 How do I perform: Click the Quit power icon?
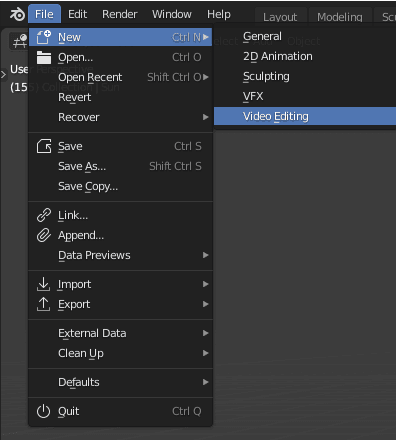(43, 411)
